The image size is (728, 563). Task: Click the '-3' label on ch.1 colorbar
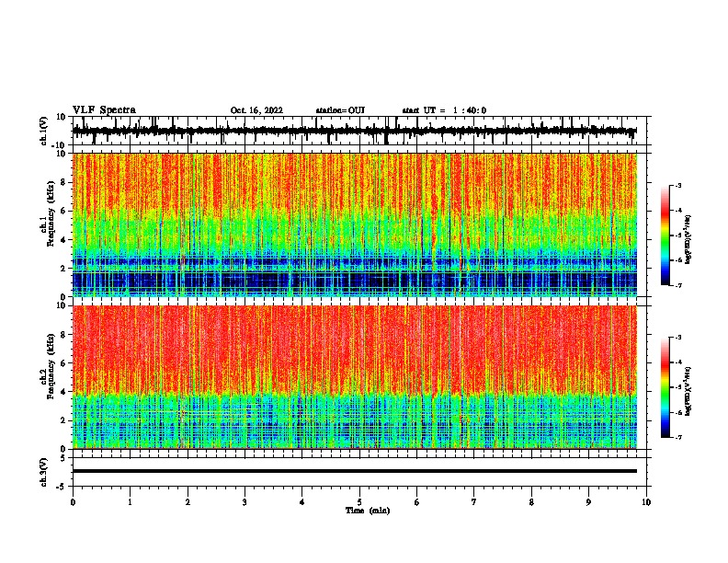[678, 185]
